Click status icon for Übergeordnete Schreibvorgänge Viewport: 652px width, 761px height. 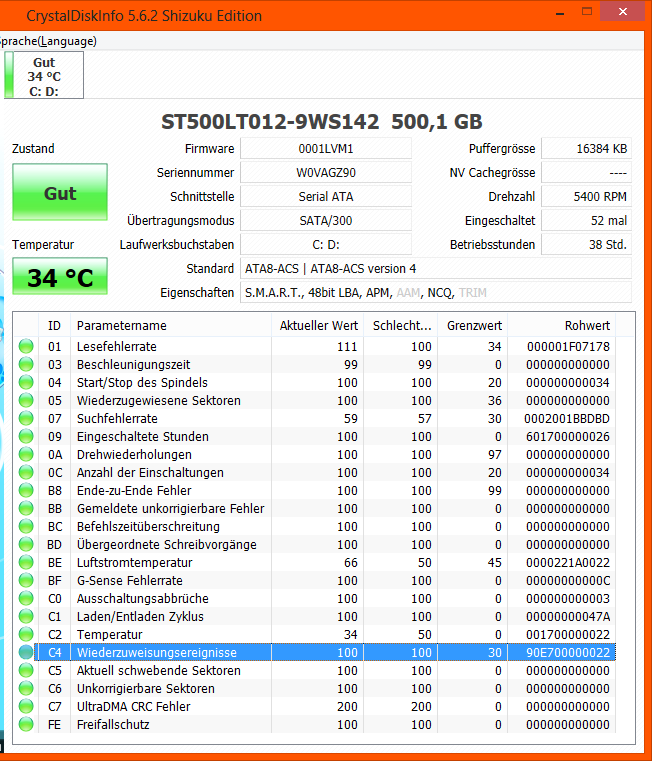[26, 544]
